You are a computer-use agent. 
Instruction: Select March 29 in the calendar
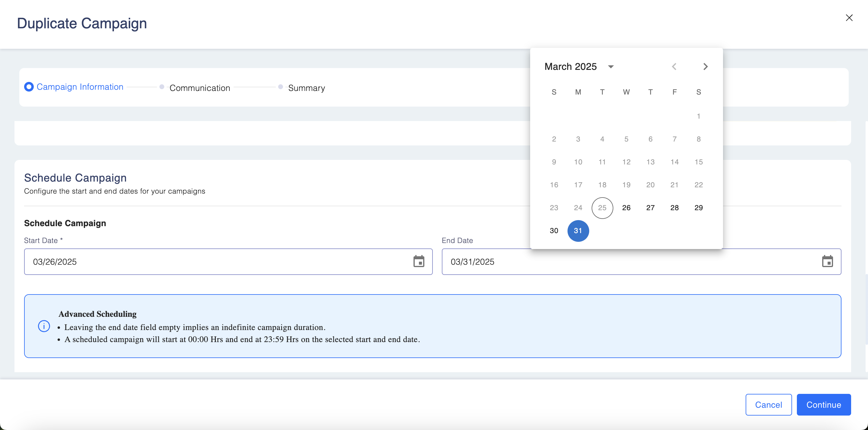(699, 208)
